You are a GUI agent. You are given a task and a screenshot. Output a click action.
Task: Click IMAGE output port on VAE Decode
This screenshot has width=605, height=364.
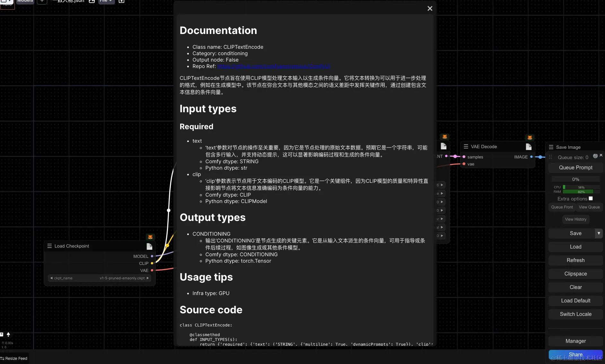click(x=531, y=157)
